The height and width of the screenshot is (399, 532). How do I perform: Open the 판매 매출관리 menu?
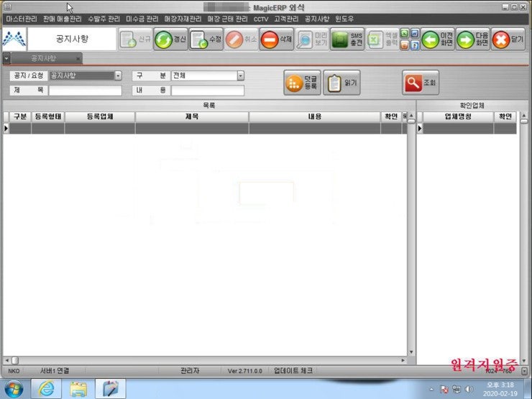tap(62, 19)
